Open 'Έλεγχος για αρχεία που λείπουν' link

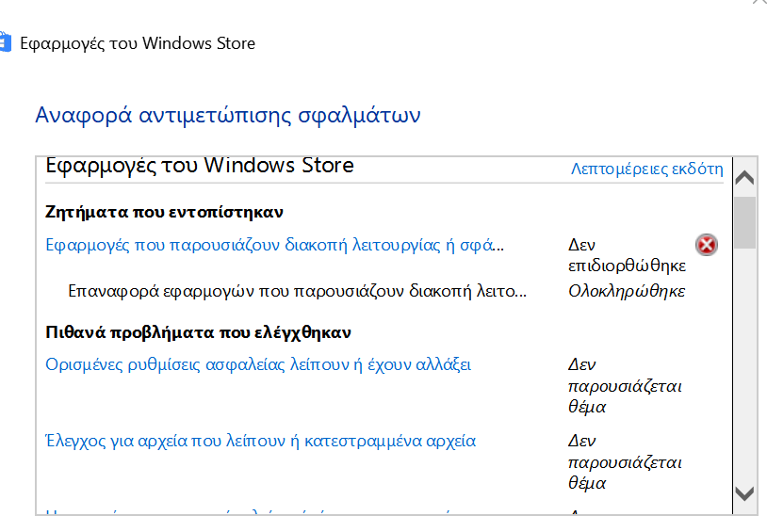[x=260, y=441]
